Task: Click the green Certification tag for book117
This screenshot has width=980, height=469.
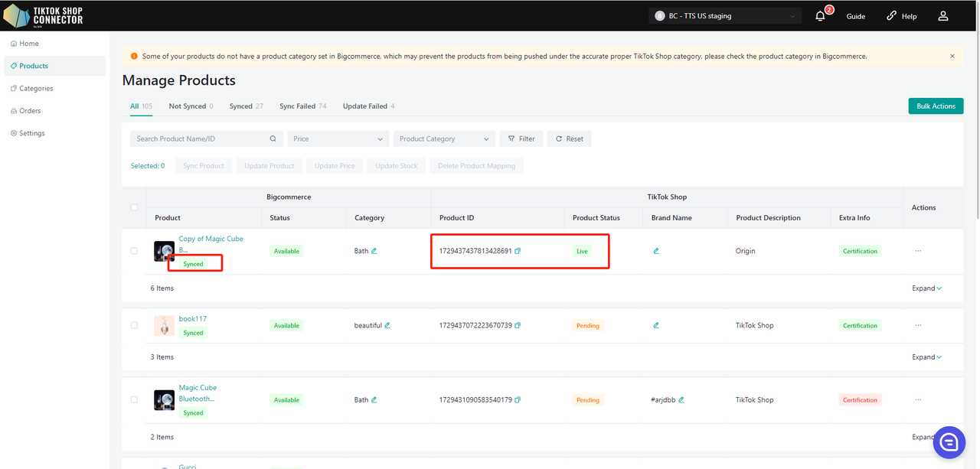Action: point(860,325)
